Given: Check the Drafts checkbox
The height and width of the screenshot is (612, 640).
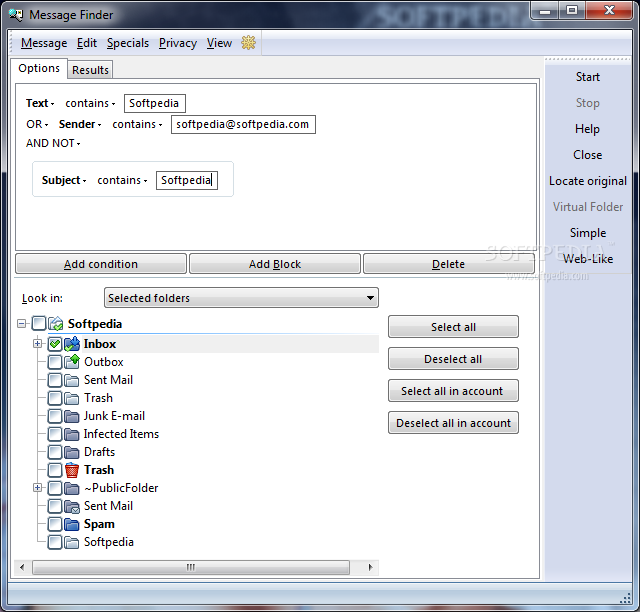Looking at the screenshot, I should point(55,452).
